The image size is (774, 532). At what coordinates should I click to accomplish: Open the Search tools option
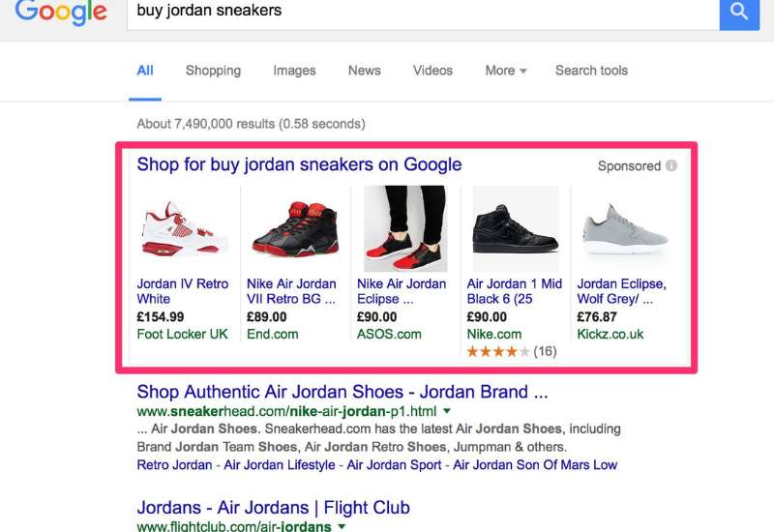[591, 71]
